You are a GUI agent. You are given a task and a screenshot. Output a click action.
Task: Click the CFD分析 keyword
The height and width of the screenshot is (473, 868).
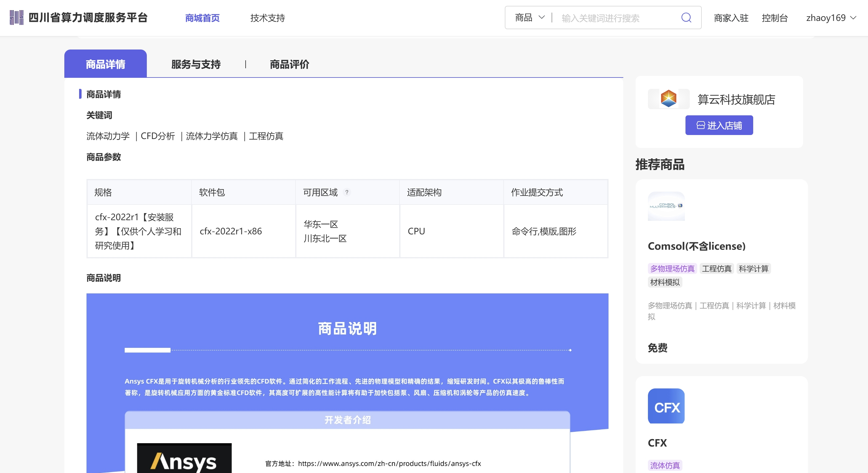click(158, 136)
